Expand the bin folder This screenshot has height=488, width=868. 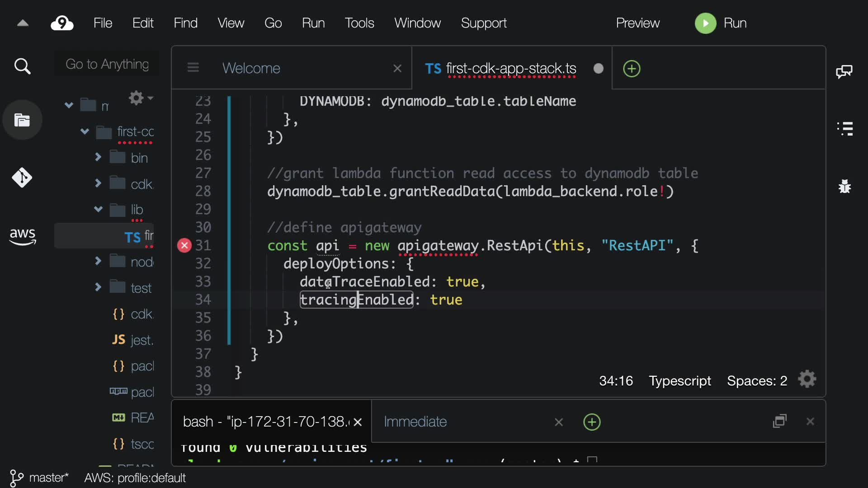pos(98,157)
